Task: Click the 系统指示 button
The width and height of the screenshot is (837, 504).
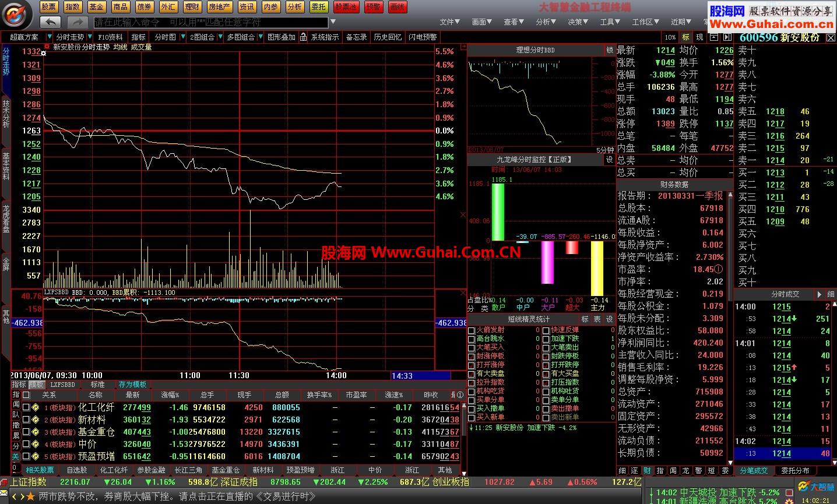Action: coord(325,37)
